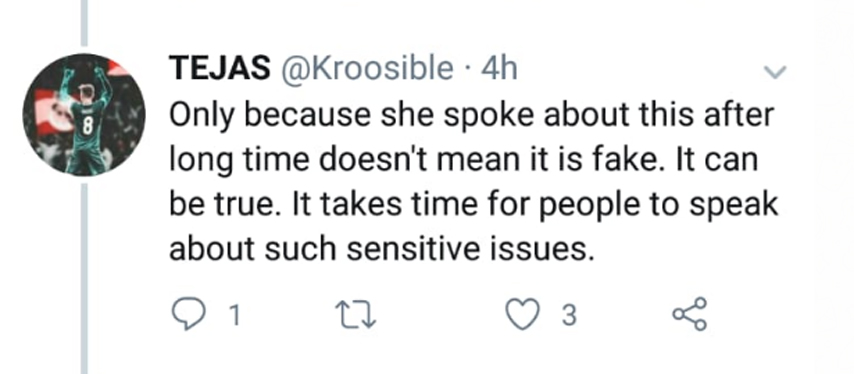Open TEJAS's circular profile picture

coord(84,114)
